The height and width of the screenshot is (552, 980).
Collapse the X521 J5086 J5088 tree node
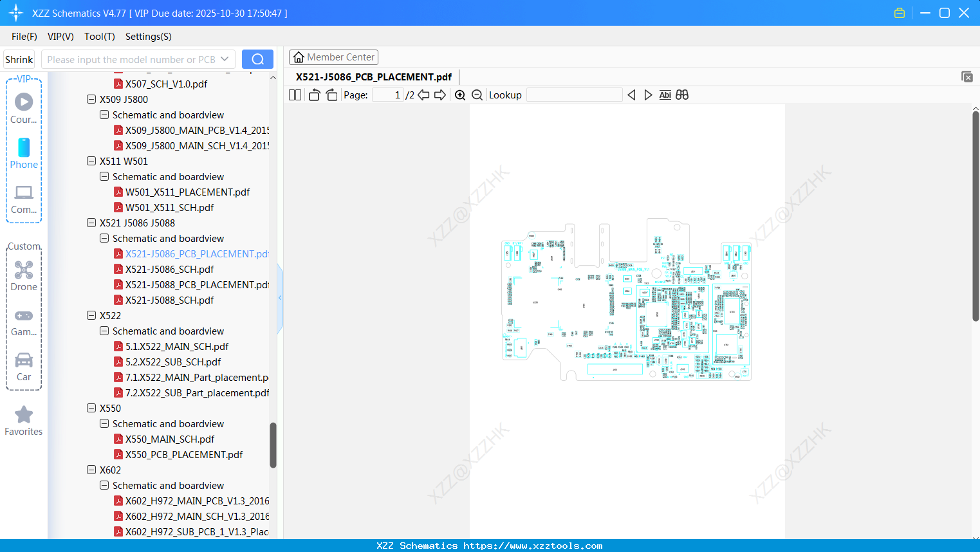pyautogui.click(x=91, y=223)
